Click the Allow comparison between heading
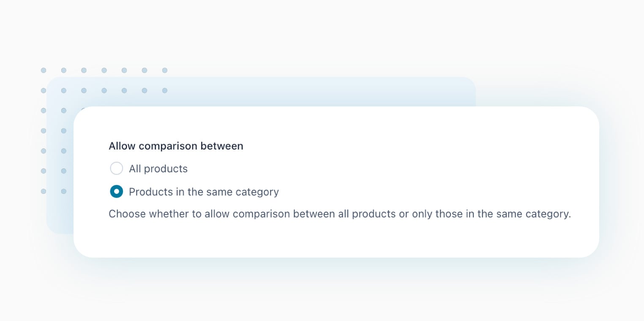This screenshot has height=321, width=644. (x=176, y=146)
